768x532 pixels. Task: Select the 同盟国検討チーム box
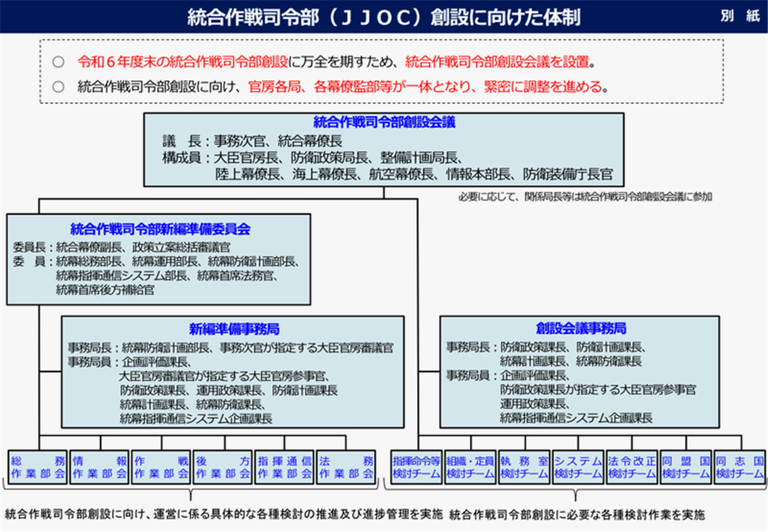click(686, 468)
